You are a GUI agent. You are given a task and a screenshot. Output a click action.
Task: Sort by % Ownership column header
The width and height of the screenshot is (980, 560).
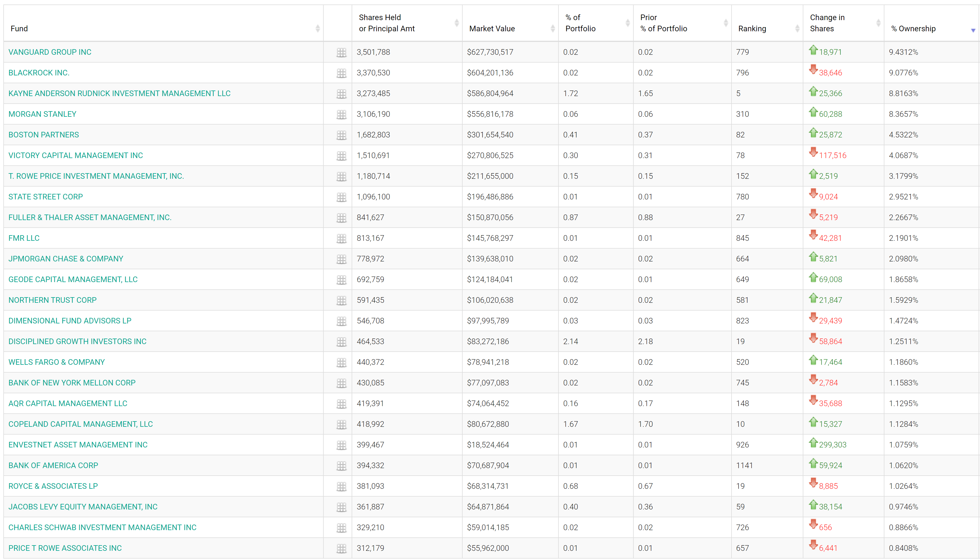tap(931, 23)
